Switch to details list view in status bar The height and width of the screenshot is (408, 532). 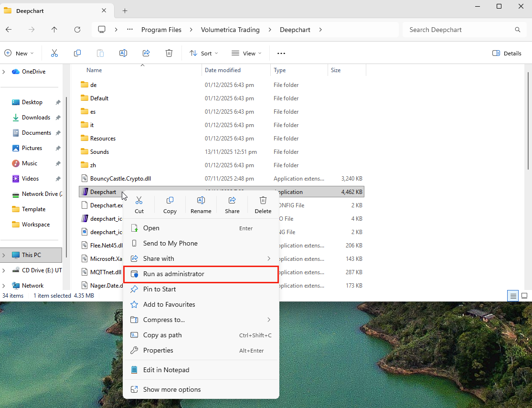[513, 296]
